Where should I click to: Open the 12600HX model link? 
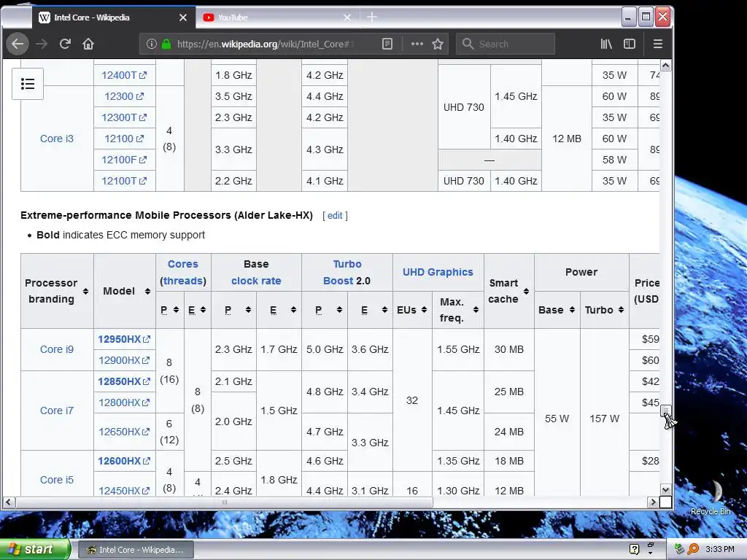(x=124, y=461)
